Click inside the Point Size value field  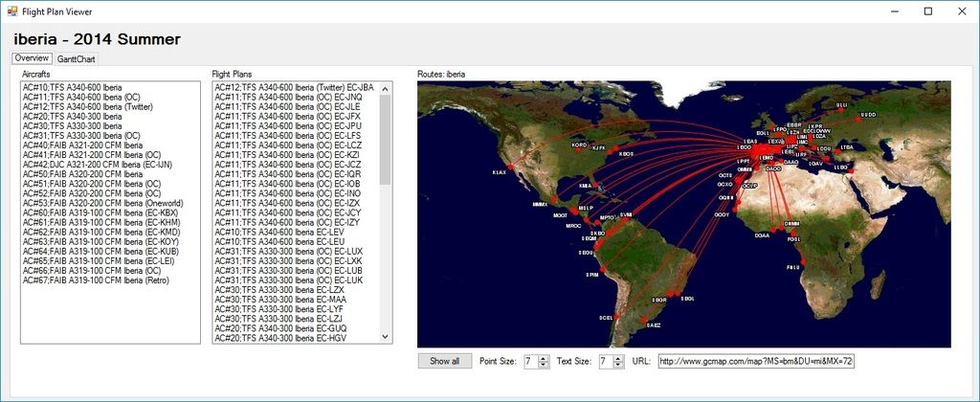click(531, 362)
